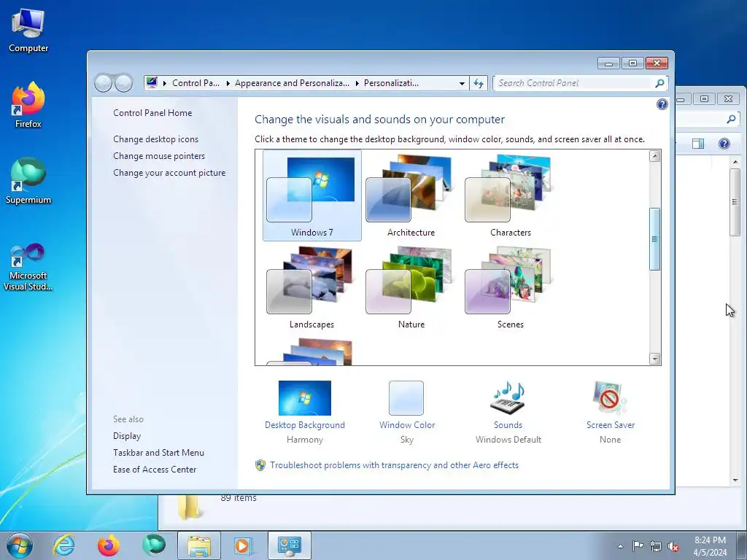This screenshot has height=560, width=747.
Task: Open Ease of Access Center link
Action: tap(155, 470)
